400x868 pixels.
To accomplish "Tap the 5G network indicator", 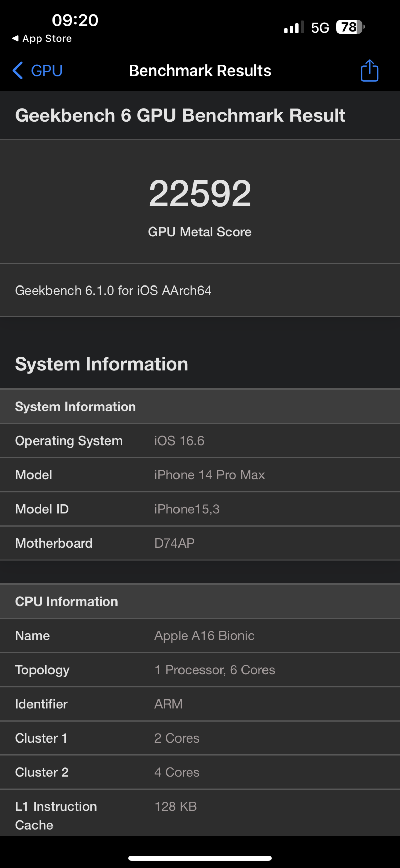I will 320,28.
